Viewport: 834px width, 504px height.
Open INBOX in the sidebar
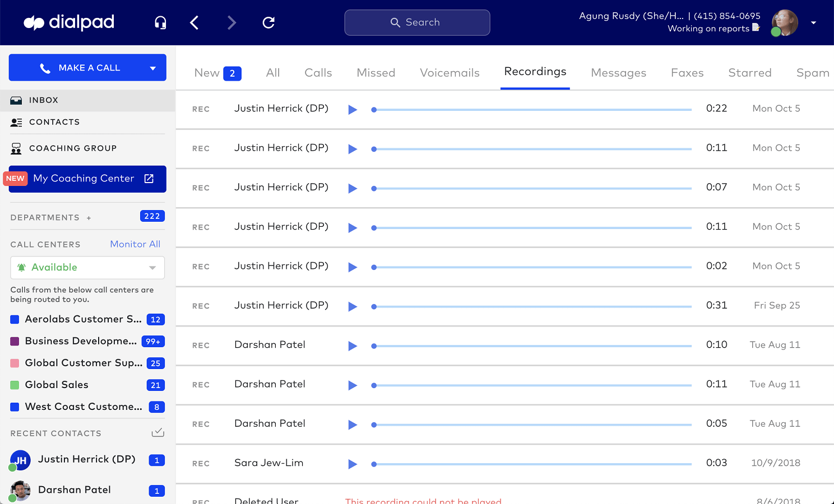[87, 100]
